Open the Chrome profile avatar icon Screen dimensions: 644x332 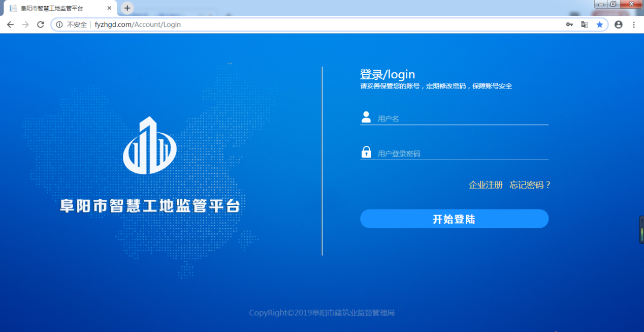618,24
